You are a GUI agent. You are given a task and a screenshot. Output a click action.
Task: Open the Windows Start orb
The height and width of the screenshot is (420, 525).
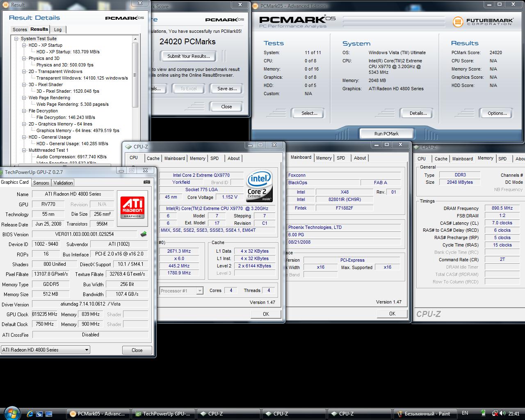(x=11, y=413)
